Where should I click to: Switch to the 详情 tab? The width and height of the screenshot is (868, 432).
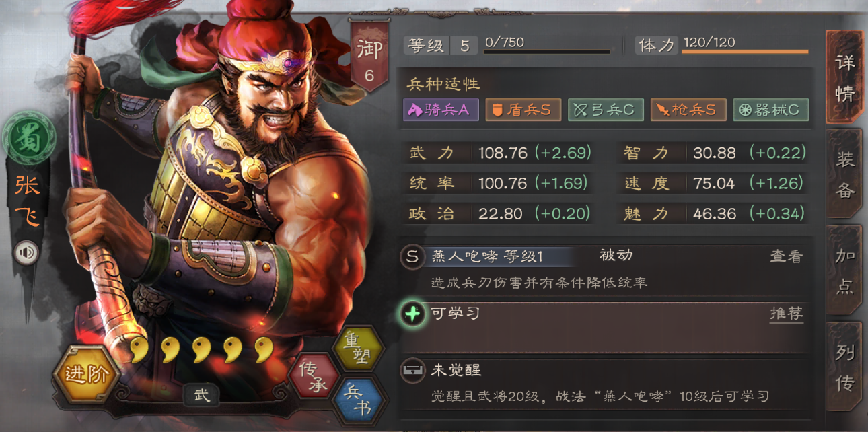844,77
